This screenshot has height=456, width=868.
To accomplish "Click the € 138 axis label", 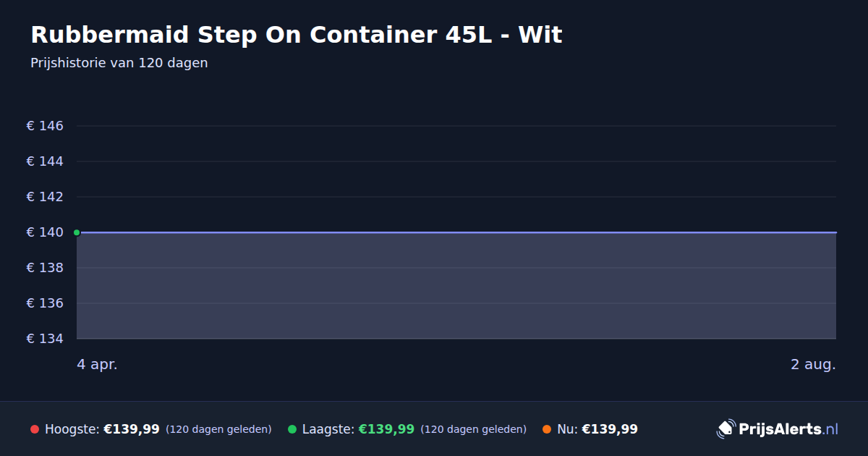I will click(45, 268).
